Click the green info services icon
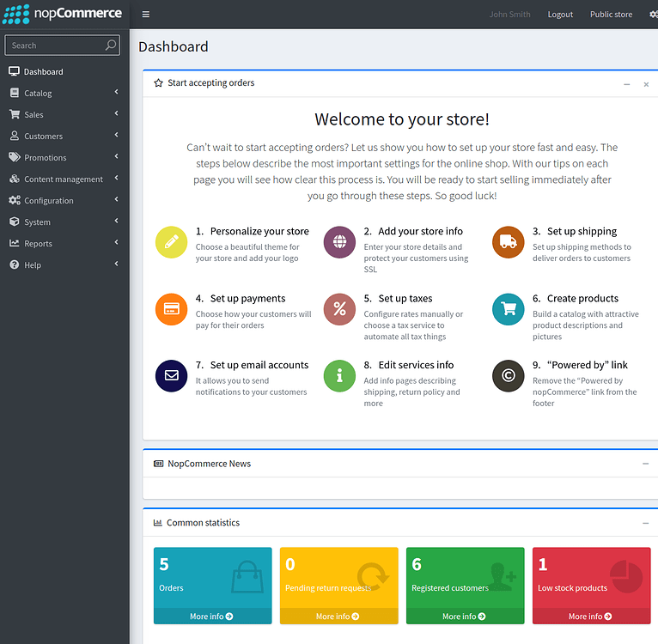The height and width of the screenshot is (644, 658). [x=339, y=376]
